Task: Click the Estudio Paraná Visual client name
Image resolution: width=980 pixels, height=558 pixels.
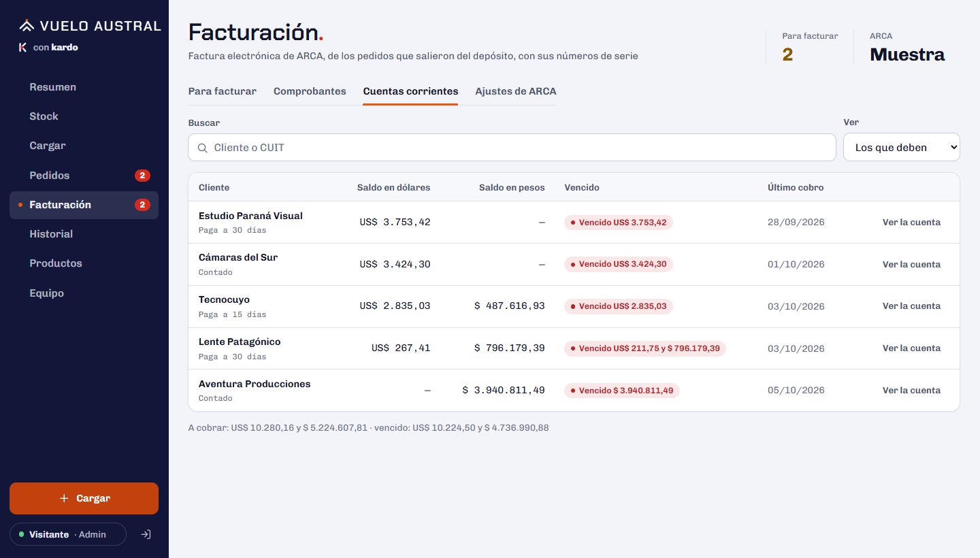Action: [250, 216]
